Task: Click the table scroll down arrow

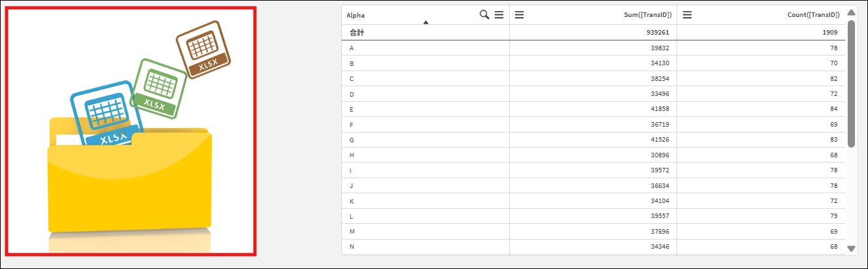Action: 851,248
